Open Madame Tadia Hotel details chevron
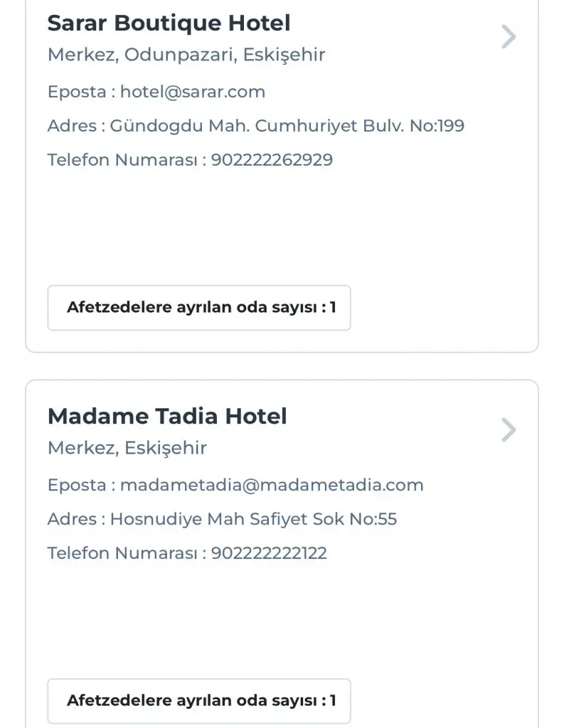Image resolution: width=564 pixels, height=728 pixels. pyautogui.click(x=508, y=430)
